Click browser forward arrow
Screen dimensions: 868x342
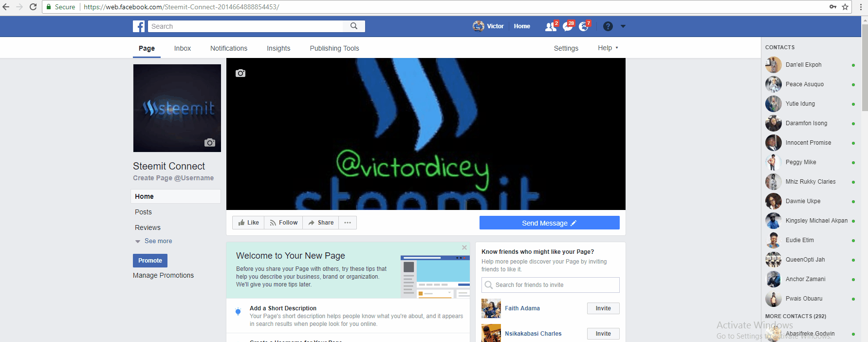(19, 7)
